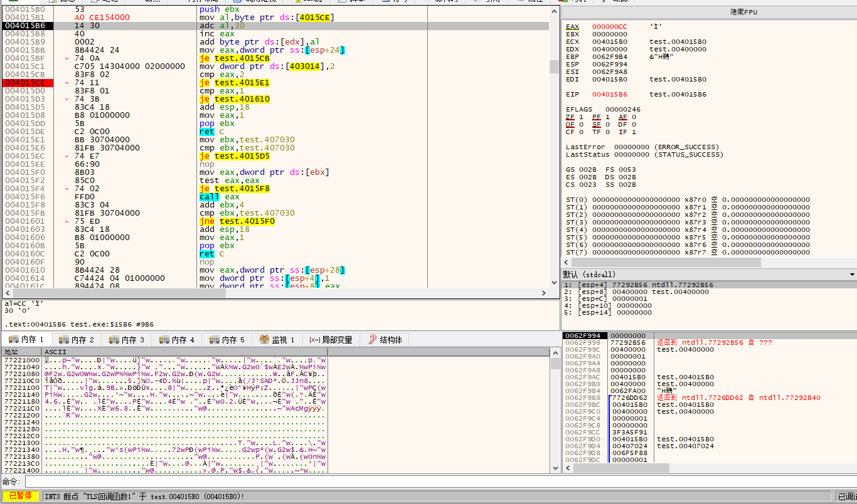Select the TF flag value
Screen dimensions: 857x504
click(607, 132)
